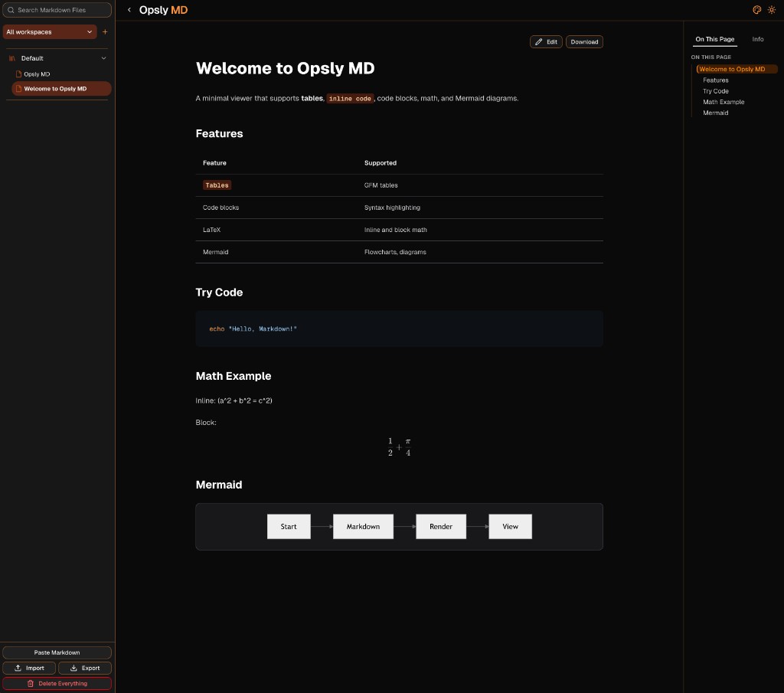
Task: Select the On This Page tab
Action: 714,39
